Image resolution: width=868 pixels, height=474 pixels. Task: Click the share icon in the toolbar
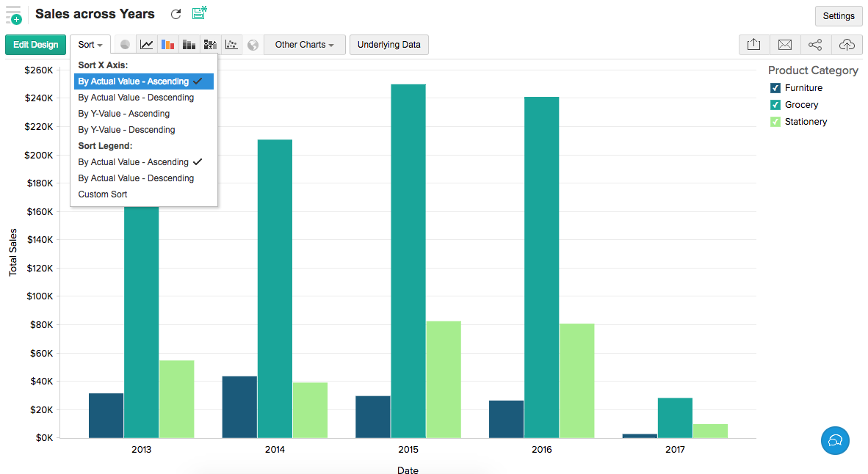815,44
